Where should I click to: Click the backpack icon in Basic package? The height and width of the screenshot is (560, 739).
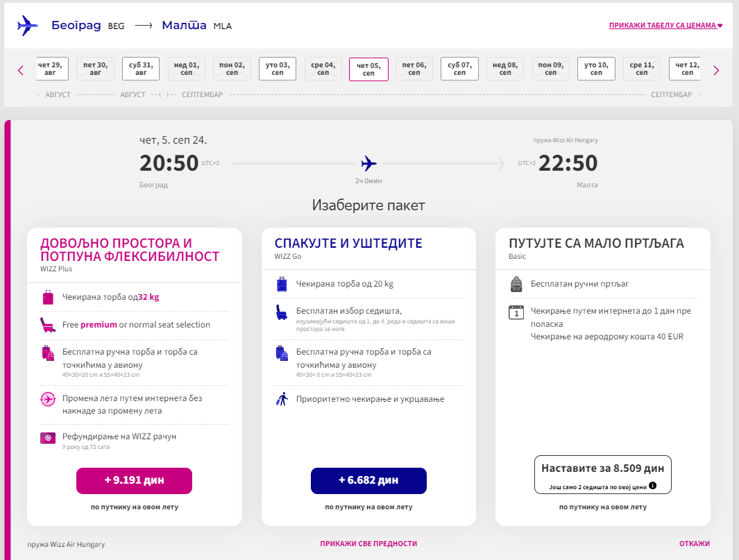click(516, 285)
